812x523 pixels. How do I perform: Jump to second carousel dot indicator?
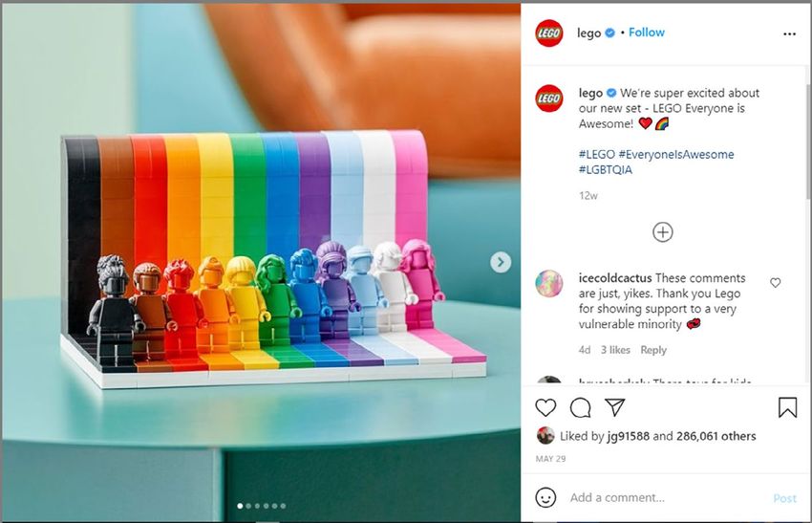click(248, 506)
